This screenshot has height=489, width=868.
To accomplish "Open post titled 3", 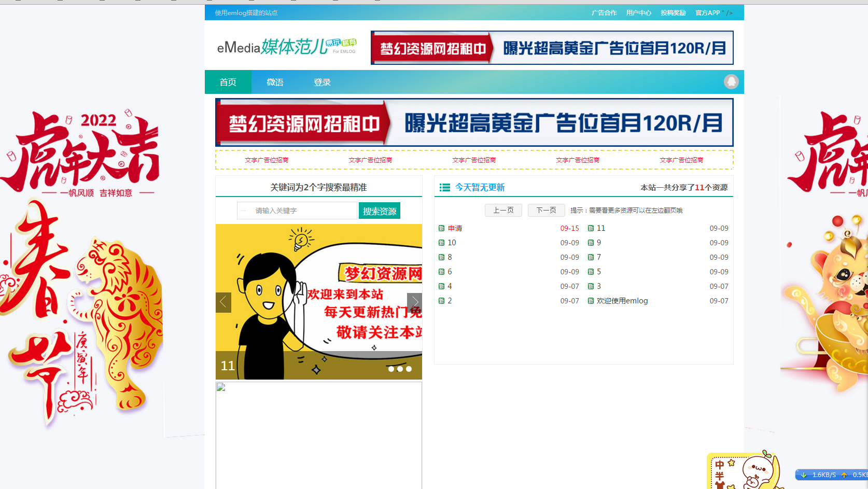I will coord(599,286).
